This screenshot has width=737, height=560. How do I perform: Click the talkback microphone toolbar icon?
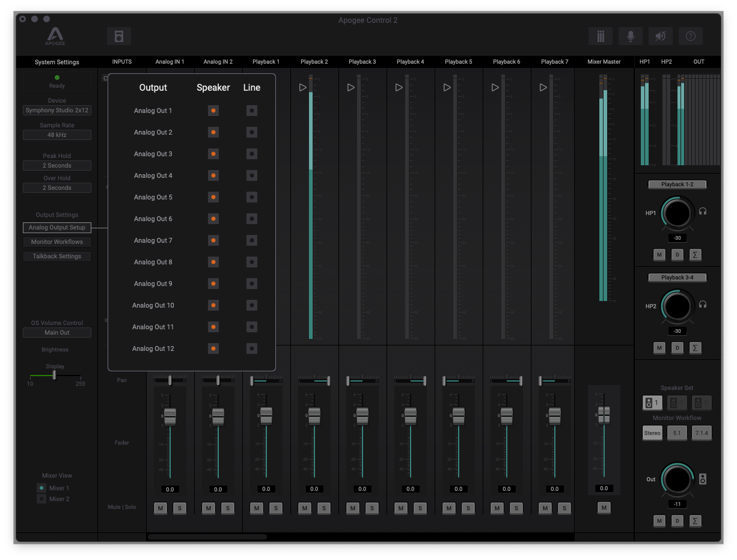coord(631,36)
